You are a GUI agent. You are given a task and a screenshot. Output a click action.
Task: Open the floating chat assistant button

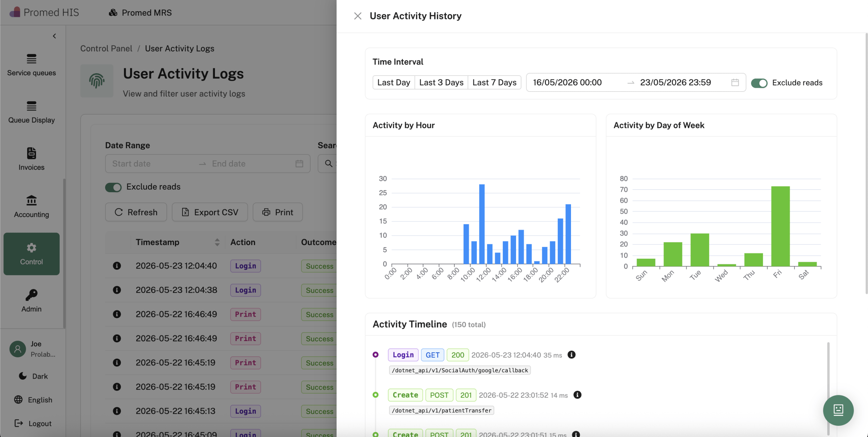[x=839, y=410]
